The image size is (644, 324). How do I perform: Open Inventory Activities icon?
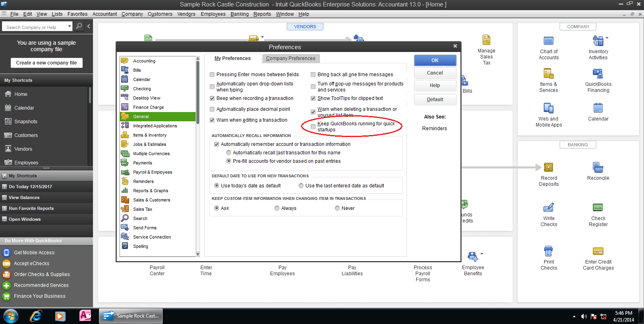598,41
